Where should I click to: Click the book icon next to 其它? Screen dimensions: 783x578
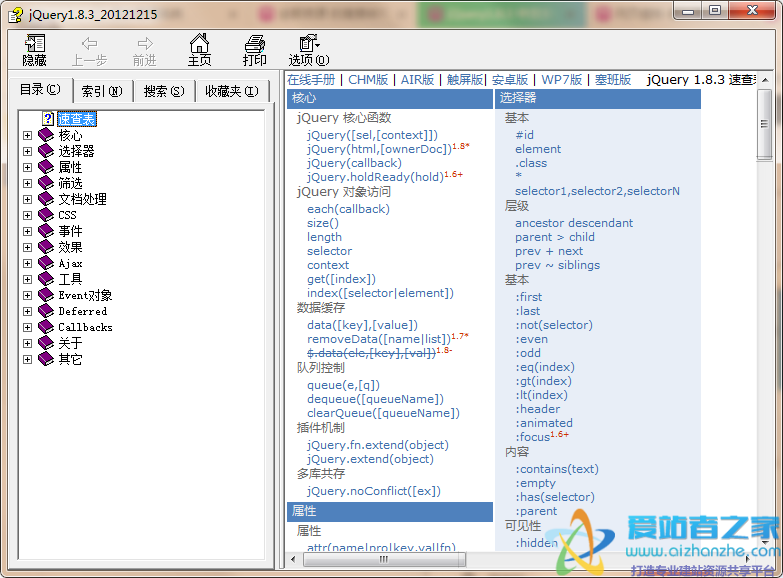(x=46, y=359)
